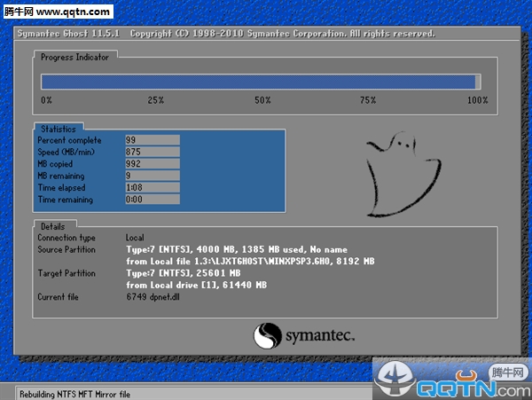Click the MB remaining value 9

click(x=153, y=176)
